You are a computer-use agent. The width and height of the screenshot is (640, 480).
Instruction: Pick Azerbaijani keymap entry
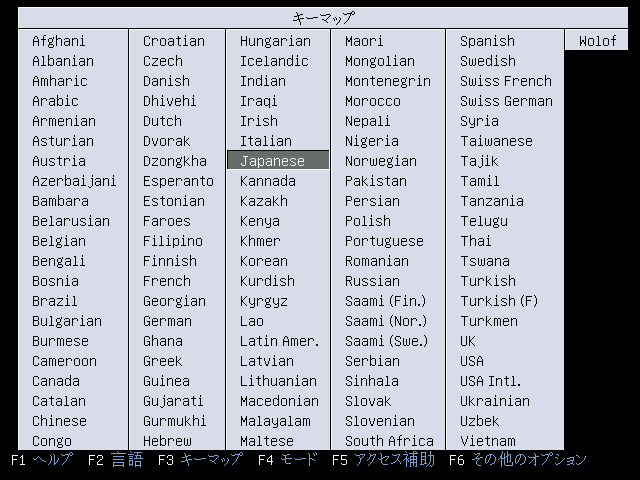74,181
